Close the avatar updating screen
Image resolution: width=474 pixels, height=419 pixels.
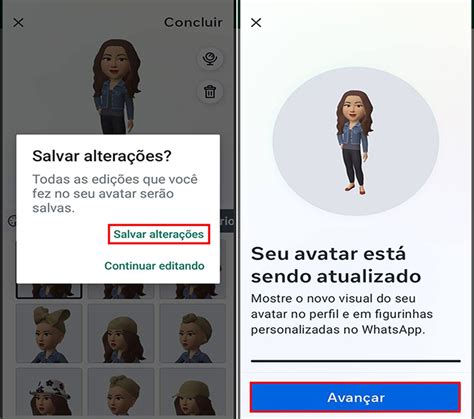[x=256, y=23]
